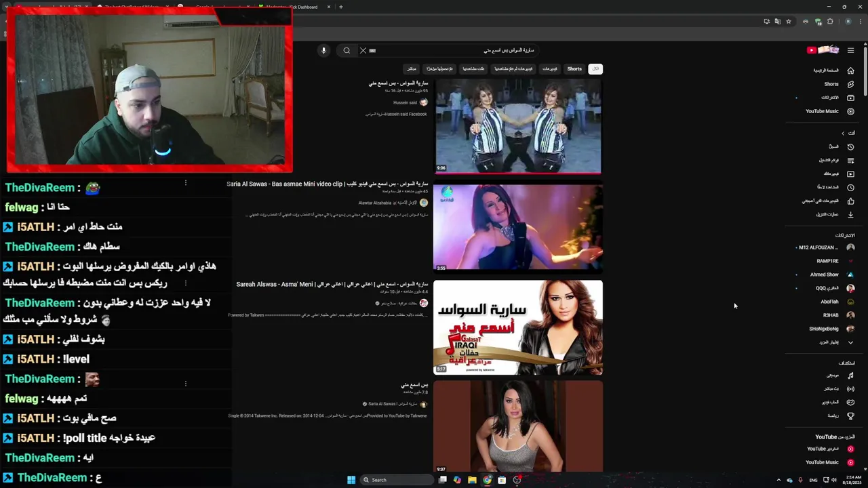
Task: Open the on-screen keyboard icon in search box
Action: tap(372, 50)
